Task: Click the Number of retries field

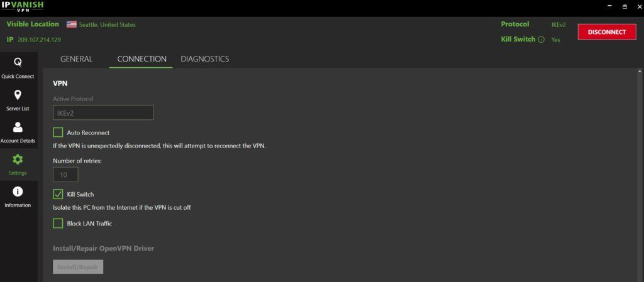Action: click(x=65, y=175)
